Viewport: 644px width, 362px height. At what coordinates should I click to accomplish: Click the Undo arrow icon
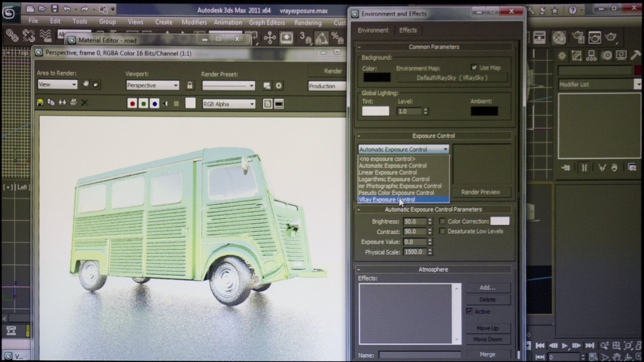pyautogui.click(x=67, y=9)
